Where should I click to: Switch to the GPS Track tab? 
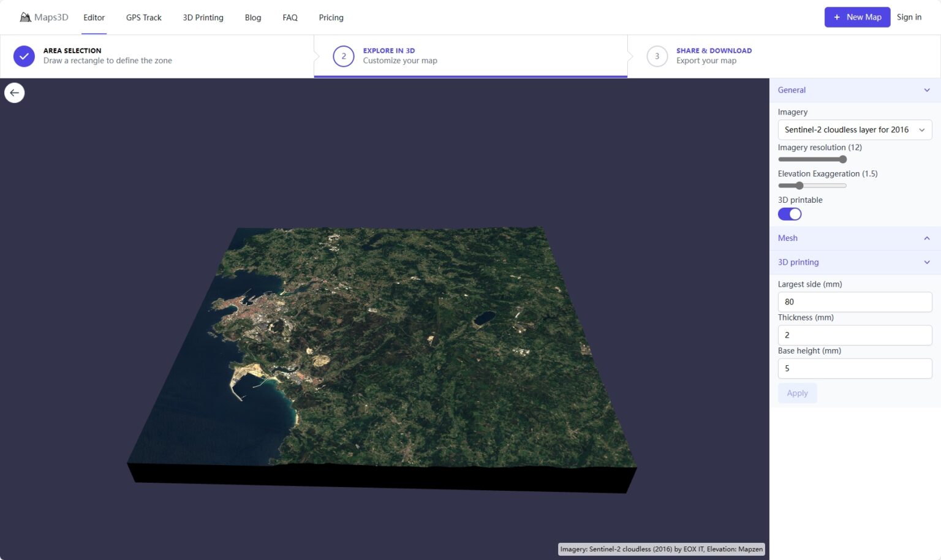[x=143, y=17]
